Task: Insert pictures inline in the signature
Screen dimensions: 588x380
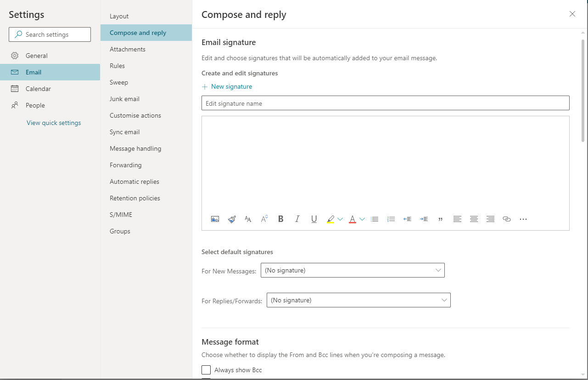Action: (215, 219)
